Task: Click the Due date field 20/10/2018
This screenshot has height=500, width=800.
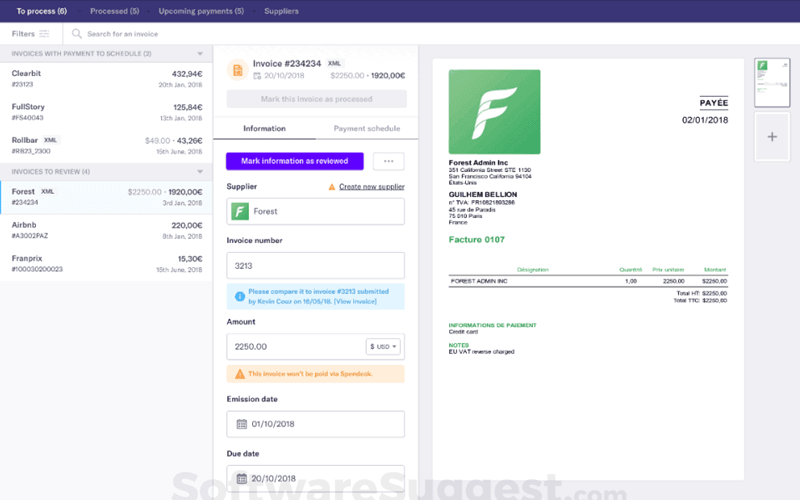Action: tap(316, 479)
